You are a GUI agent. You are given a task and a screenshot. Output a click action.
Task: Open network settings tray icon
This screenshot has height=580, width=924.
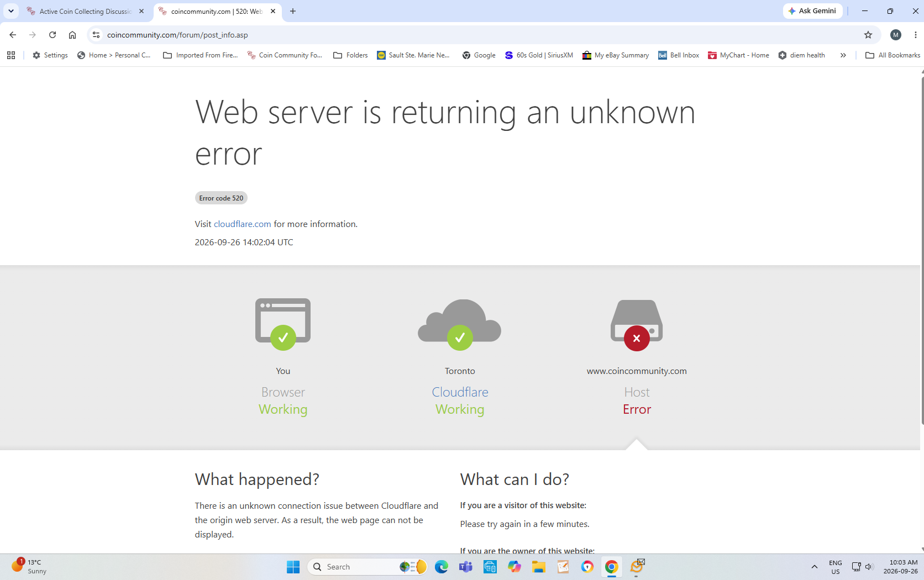point(856,567)
